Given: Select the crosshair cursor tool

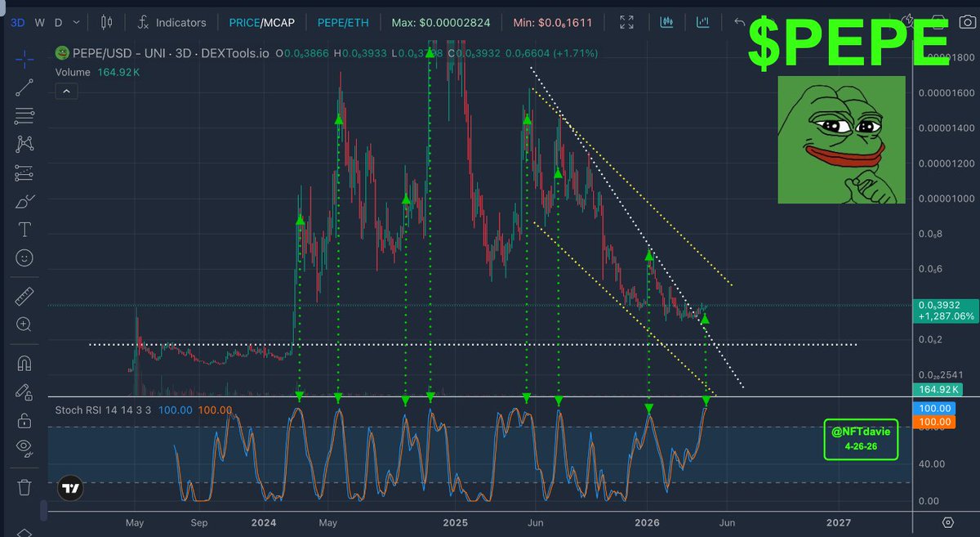Looking at the screenshot, I should tap(24, 57).
